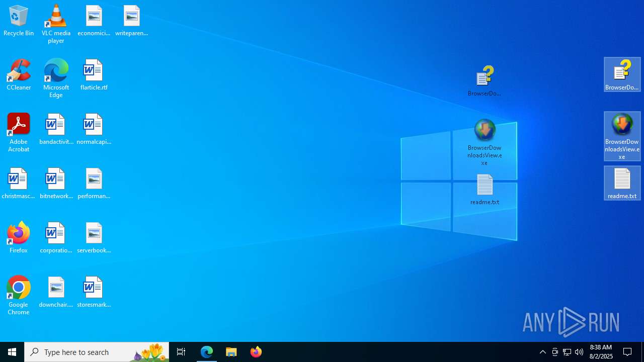Select faded readme.txt file

[485, 190]
